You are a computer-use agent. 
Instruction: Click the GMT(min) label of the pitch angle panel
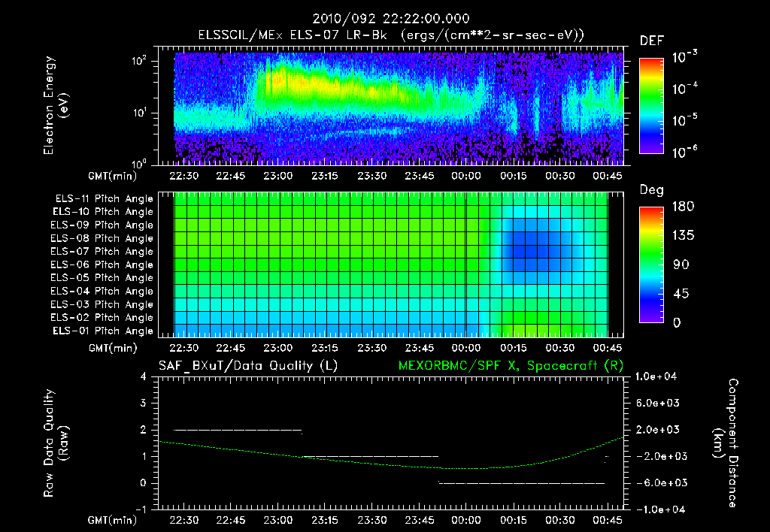[x=113, y=349]
